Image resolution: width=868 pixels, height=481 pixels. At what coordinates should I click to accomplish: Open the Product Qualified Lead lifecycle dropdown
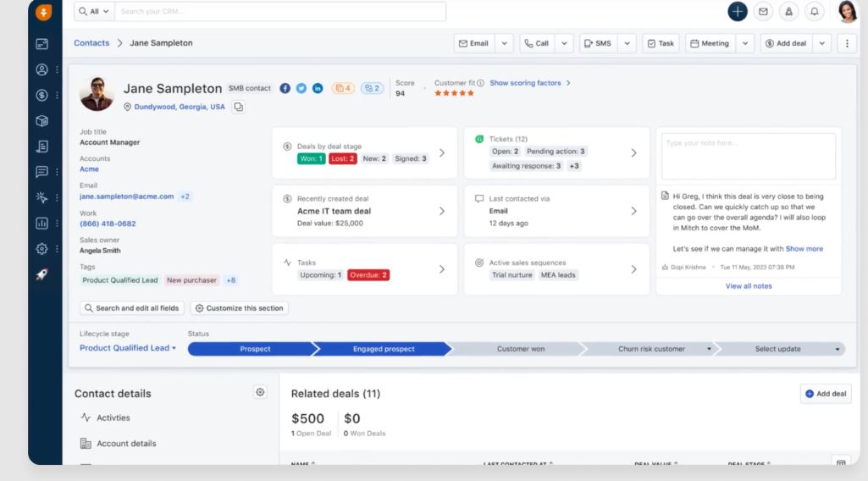coord(128,348)
